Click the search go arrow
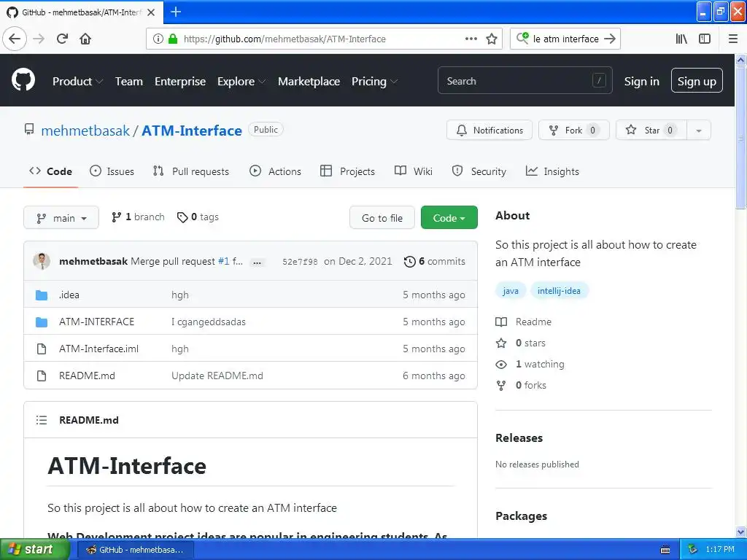Screen dimensions: 747x560 (x=610, y=39)
